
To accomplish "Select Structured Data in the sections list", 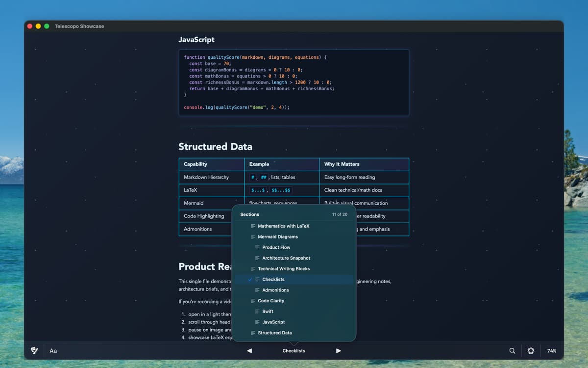I will coord(274,333).
